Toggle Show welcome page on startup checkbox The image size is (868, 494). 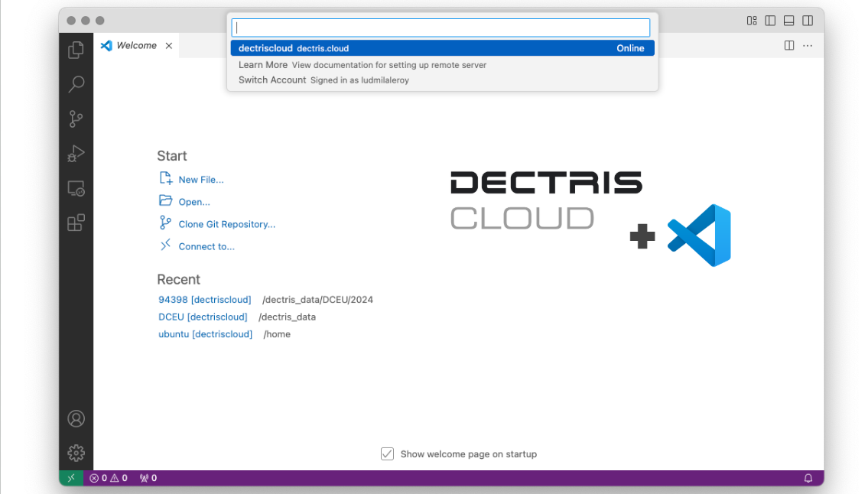click(x=387, y=454)
